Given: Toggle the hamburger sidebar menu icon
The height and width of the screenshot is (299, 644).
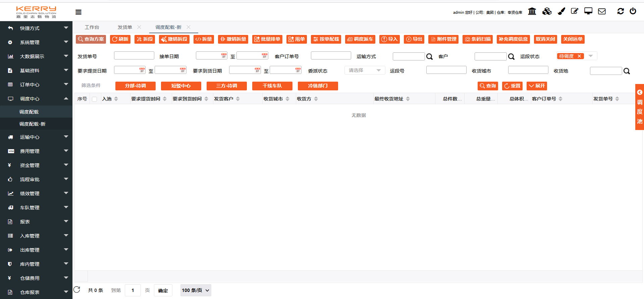Looking at the screenshot, I should [x=78, y=12].
